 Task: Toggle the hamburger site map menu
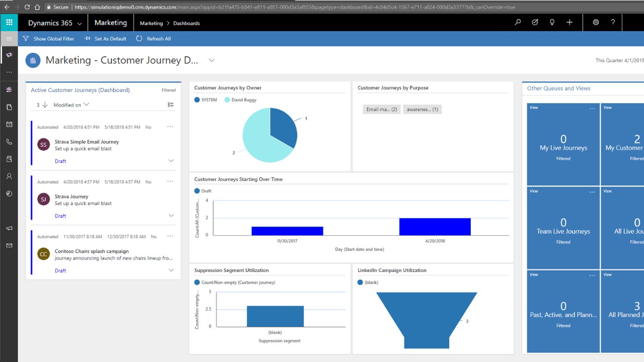coord(9,39)
